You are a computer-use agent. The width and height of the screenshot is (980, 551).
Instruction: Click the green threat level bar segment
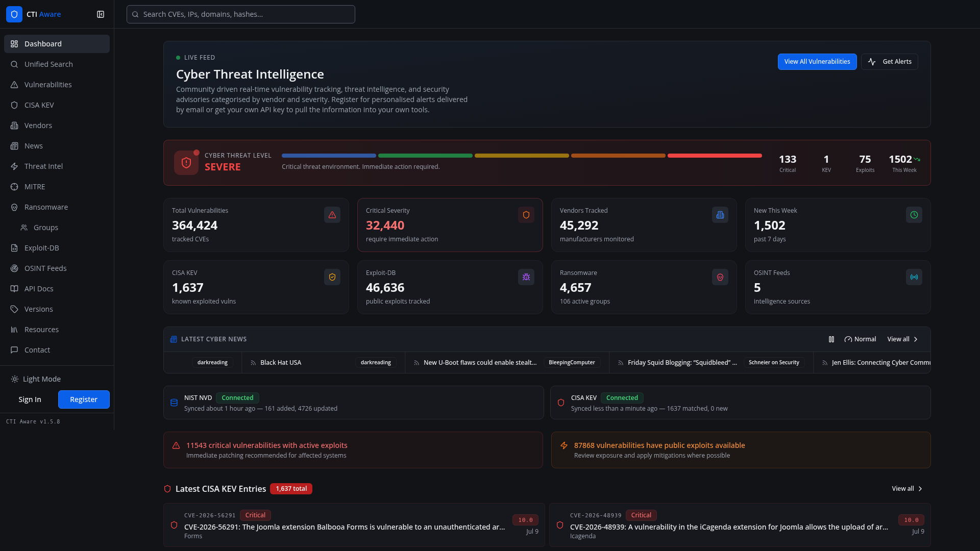pyautogui.click(x=425, y=156)
